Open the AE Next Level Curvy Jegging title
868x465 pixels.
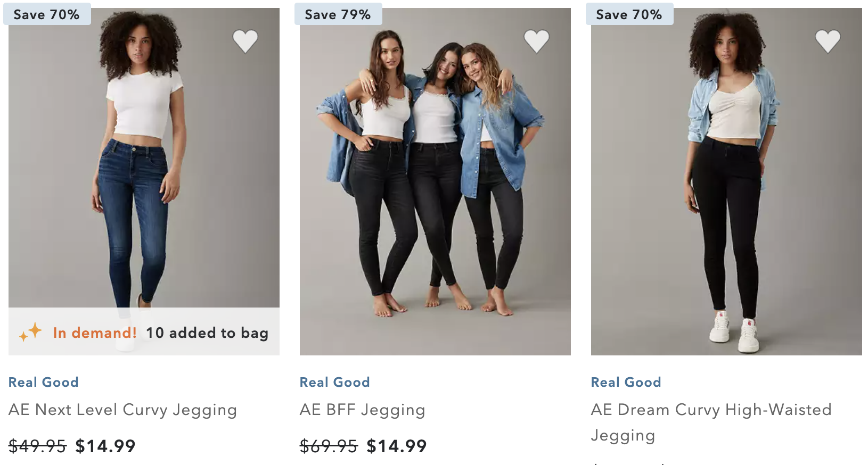pos(122,410)
